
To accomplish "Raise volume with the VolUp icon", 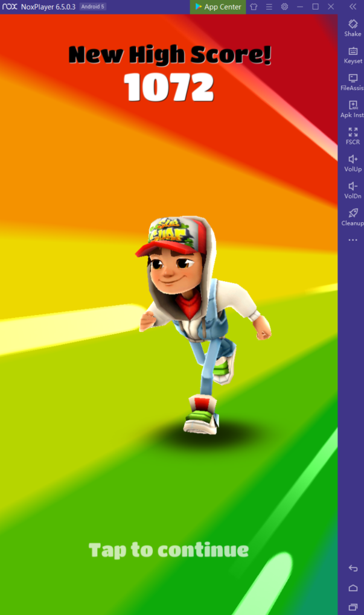I will click(353, 163).
